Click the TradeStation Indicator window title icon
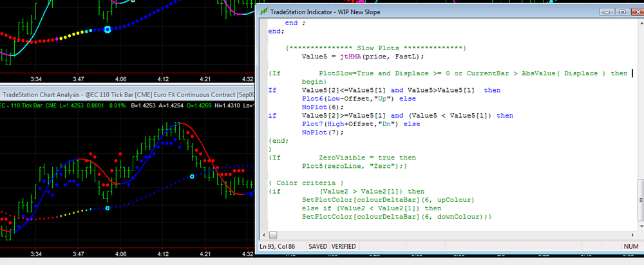The height and width of the screenshot is (265, 644). coord(263,12)
